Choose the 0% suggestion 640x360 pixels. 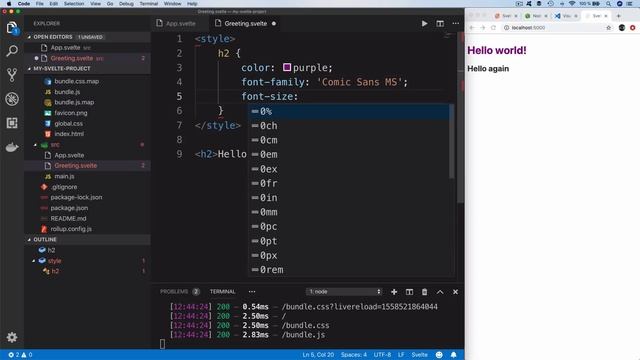coord(349,111)
